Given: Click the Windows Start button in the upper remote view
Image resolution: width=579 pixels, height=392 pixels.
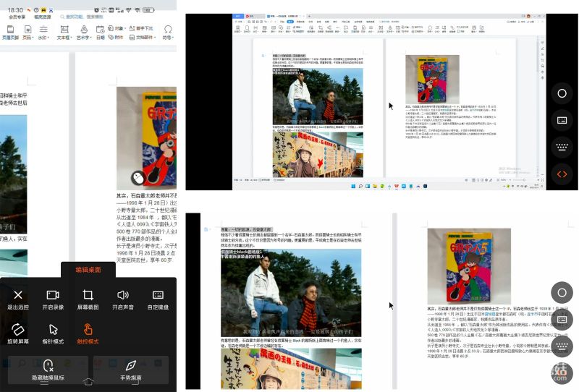Looking at the screenshot, I should (353, 187).
